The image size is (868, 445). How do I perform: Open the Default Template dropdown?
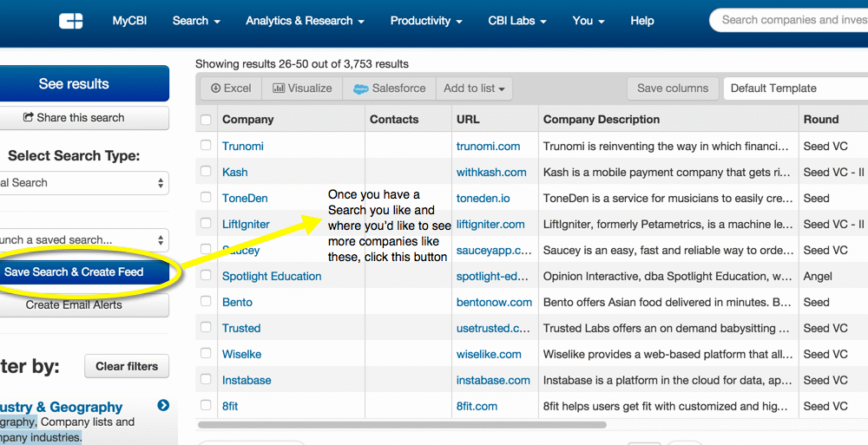795,88
